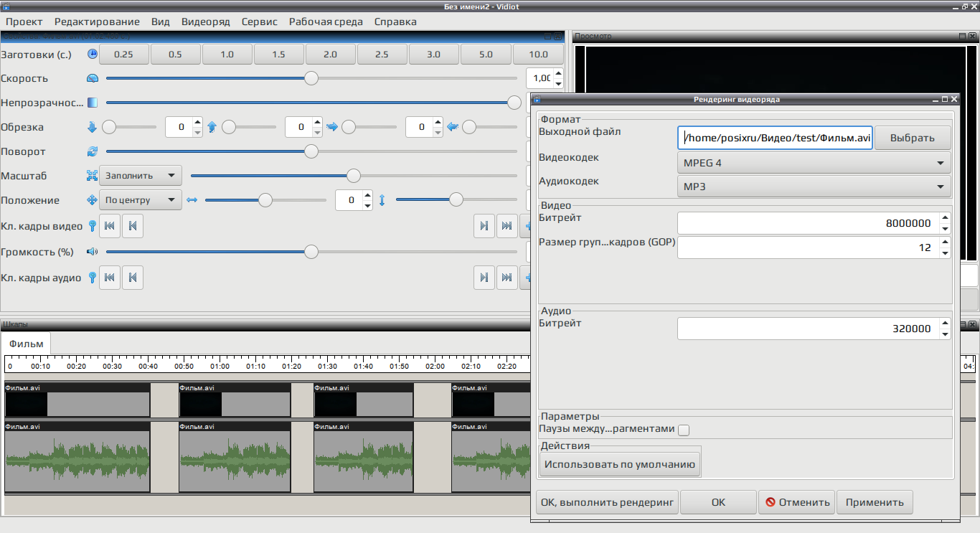Open the По центру position dropdown
The image size is (980, 533).
click(x=141, y=200)
